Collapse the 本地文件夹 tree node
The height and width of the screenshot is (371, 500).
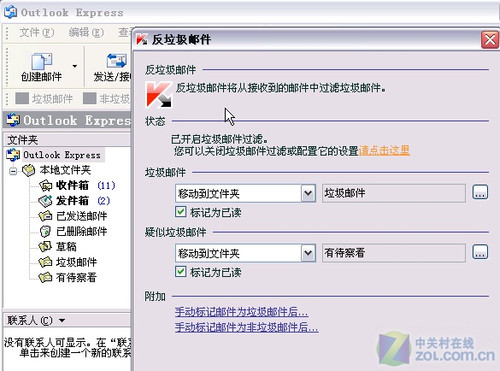click(13, 171)
